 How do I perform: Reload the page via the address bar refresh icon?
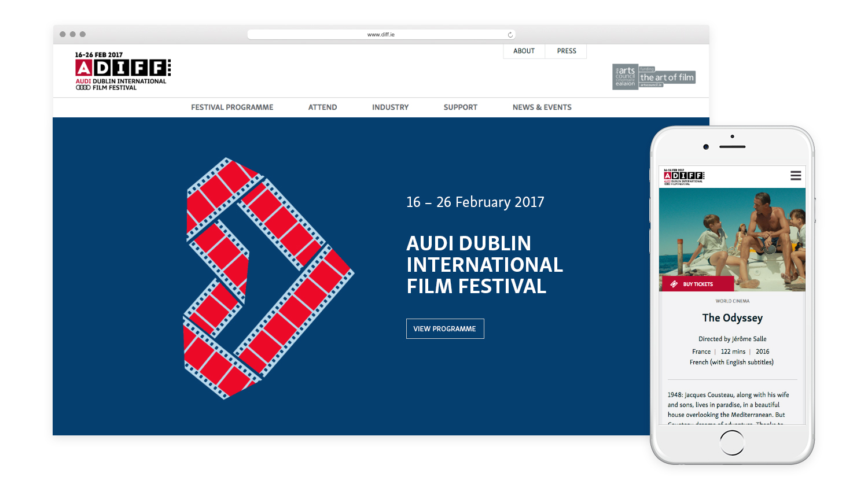[x=510, y=35]
